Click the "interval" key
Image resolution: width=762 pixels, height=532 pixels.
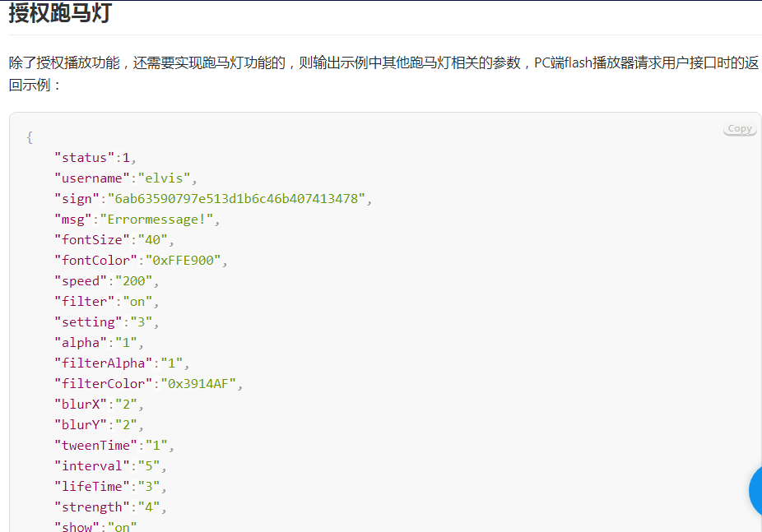(x=92, y=465)
